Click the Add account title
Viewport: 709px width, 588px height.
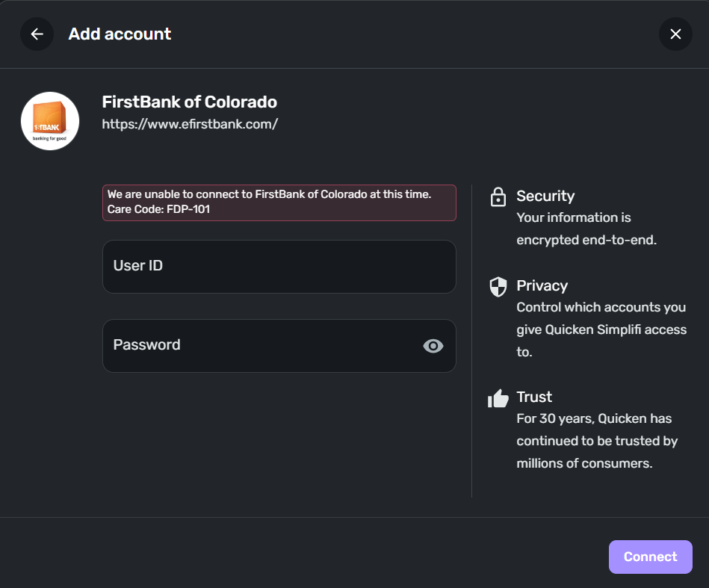(x=120, y=34)
